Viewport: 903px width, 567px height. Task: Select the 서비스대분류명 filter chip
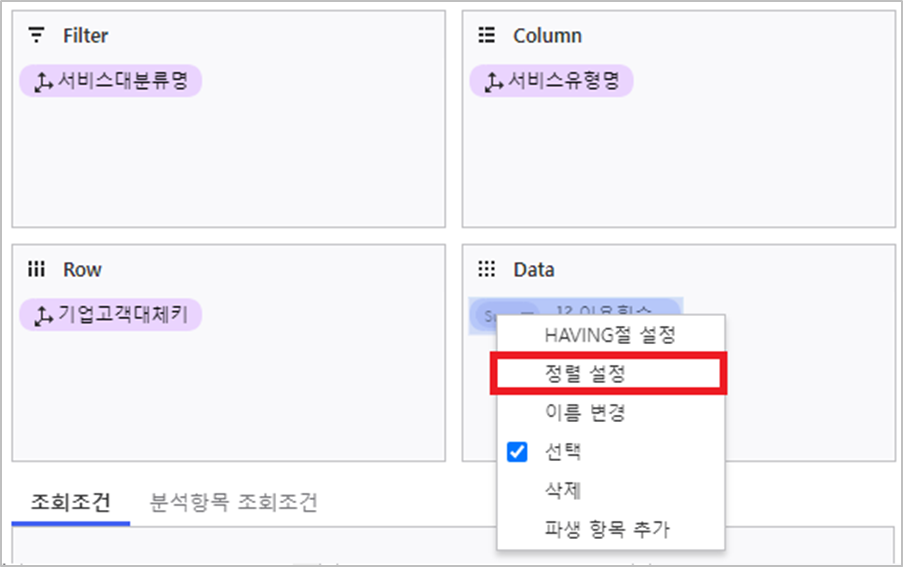(122, 82)
